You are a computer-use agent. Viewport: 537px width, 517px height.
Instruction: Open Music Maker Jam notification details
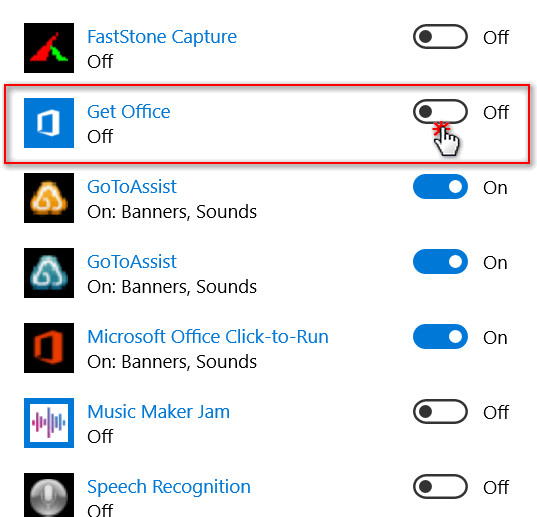159,412
